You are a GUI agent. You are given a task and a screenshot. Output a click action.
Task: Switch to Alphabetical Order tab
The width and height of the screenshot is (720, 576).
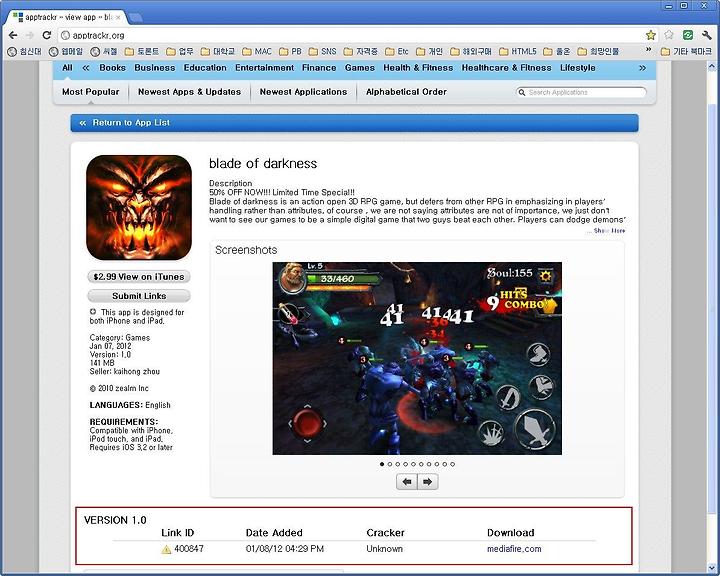tap(406, 92)
